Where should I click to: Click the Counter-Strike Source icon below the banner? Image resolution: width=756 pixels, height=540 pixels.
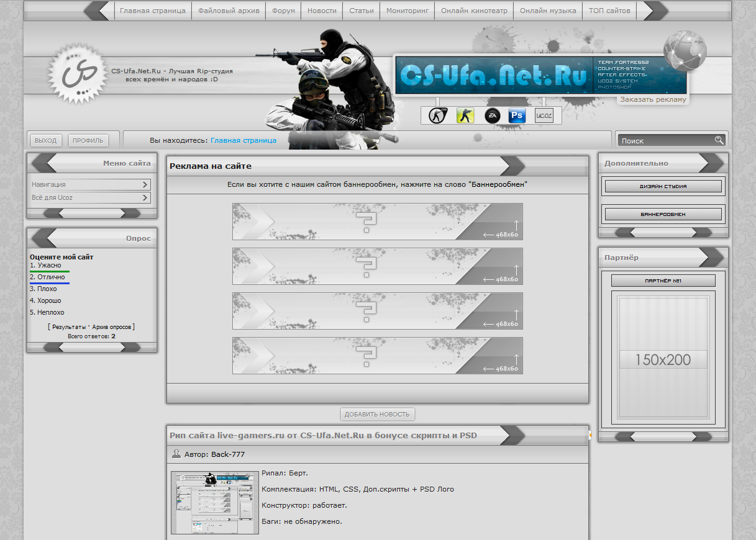439,115
